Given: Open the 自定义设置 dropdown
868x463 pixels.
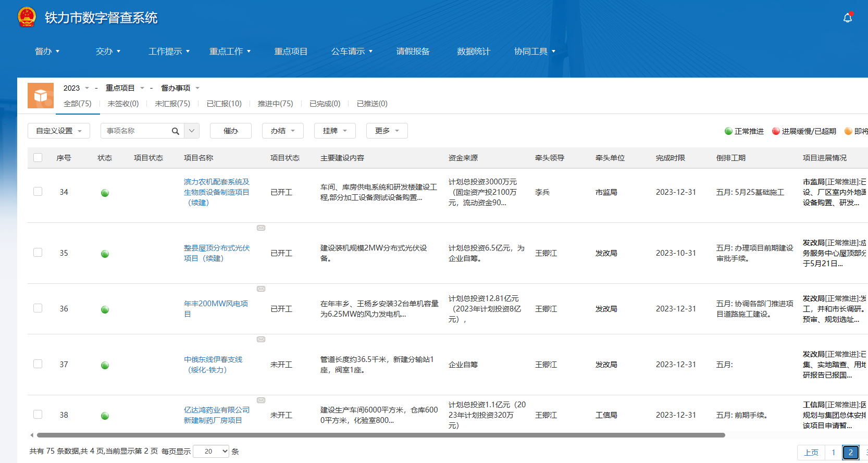Looking at the screenshot, I should click(x=59, y=131).
